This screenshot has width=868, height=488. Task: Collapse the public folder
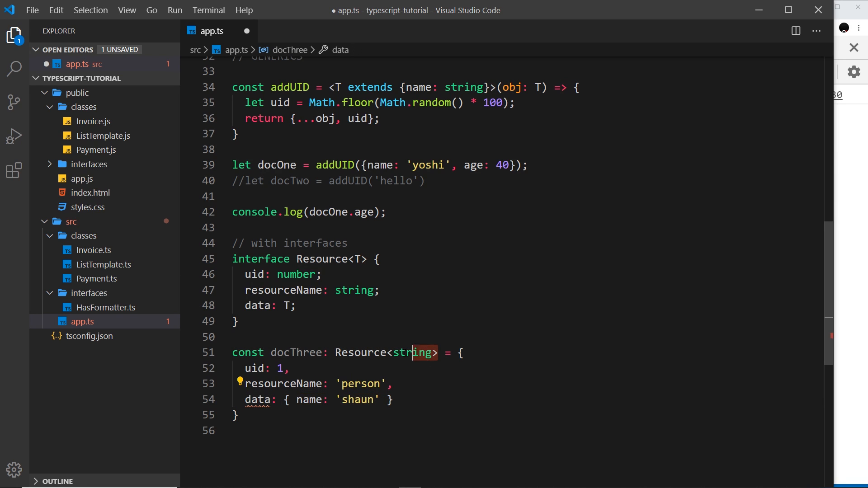click(x=44, y=93)
